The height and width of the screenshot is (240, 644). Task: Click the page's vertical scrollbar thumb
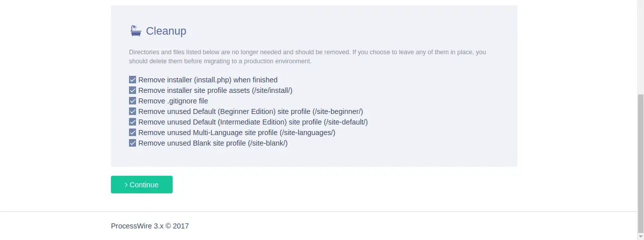click(640, 163)
